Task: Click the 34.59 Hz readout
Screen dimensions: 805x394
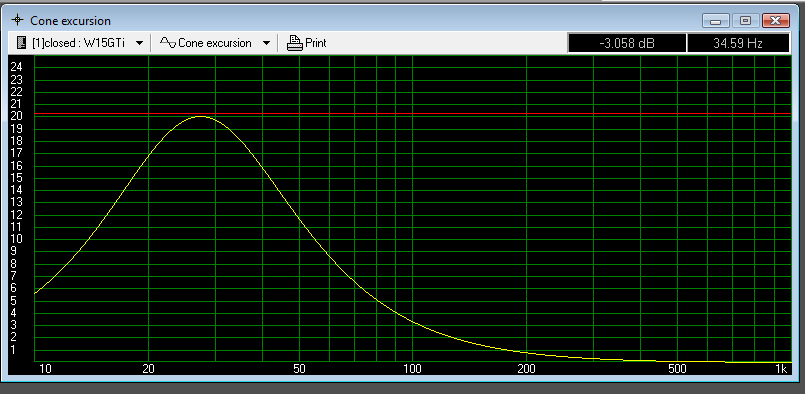Action: (738, 43)
